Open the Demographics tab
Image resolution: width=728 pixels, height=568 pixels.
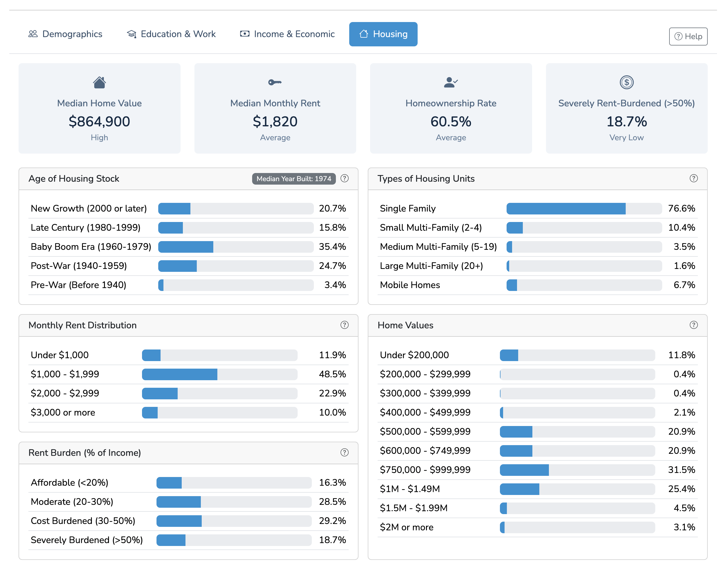tap(65, 34)
